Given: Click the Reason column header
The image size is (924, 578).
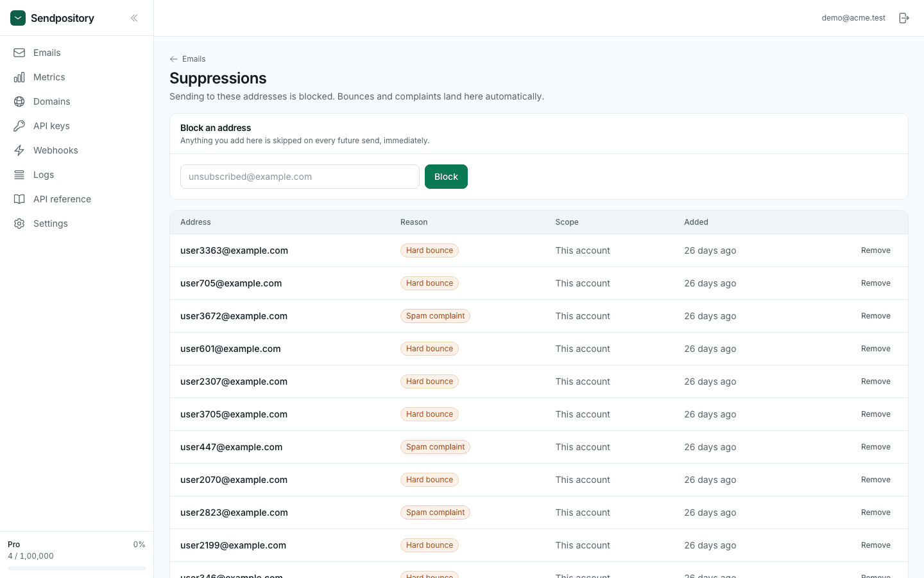Looking at the screenshot, I should [414, 222].
